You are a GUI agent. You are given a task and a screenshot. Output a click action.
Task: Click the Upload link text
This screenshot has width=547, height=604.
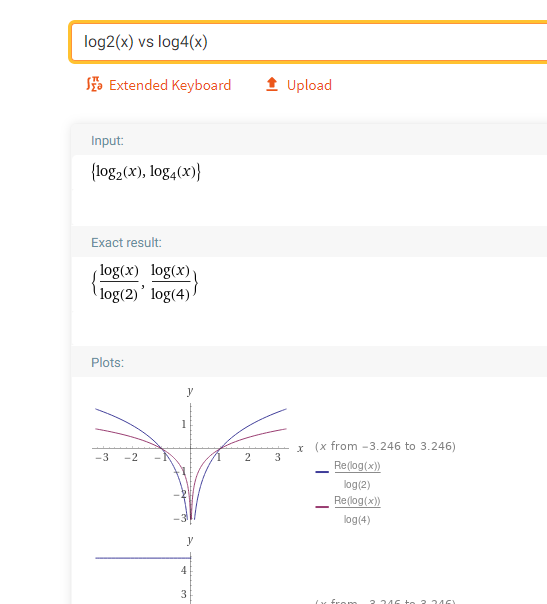point(309,85)
